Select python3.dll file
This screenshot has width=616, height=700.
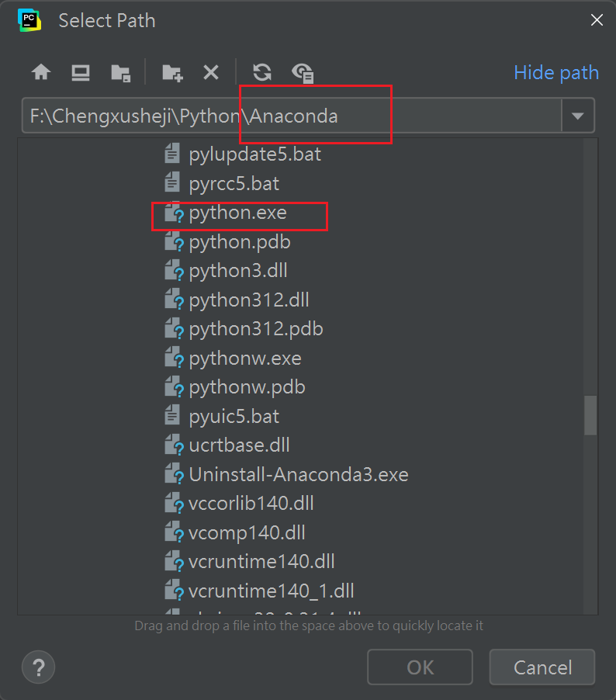coord(238,271)
